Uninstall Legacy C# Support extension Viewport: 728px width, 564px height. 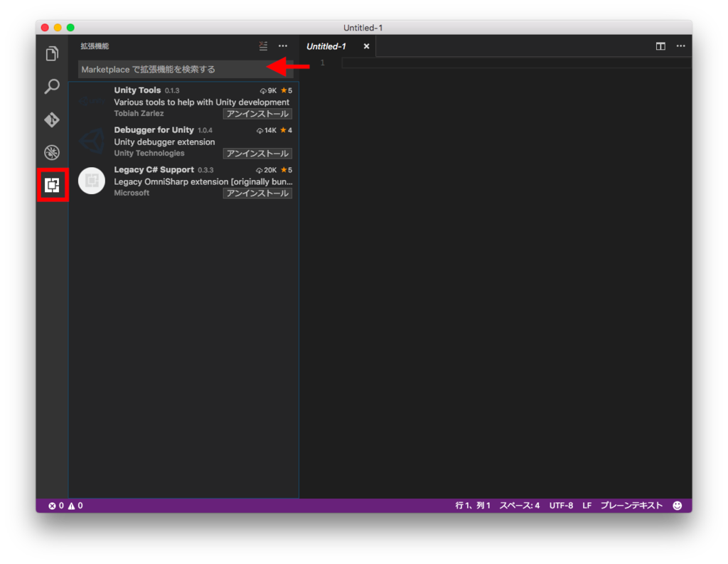click(x=257, y=193)
